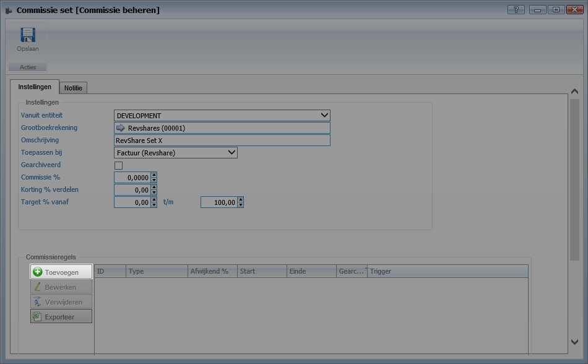The width and height of the screenshot is (588, 364).
Task: Switch to the Notitie tab
Action: click(73, 88)
